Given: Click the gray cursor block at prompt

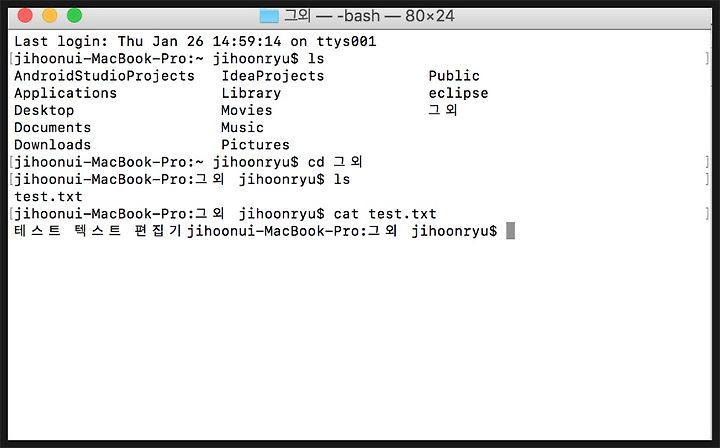Looking at the screenshot, I should click(x=510, y=231).
